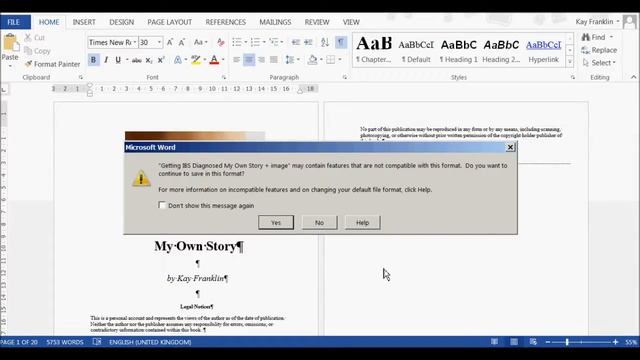
Task: Click Kay Franklin account name
Action: [594, 22]
